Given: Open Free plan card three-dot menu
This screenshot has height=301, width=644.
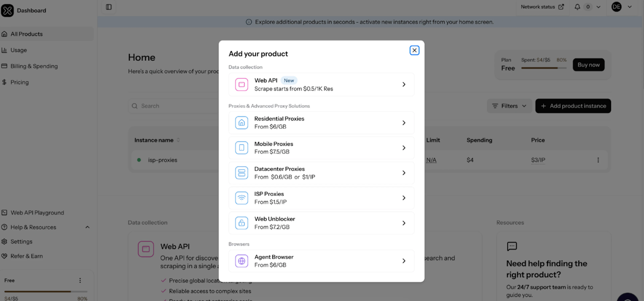Looking at the screenshot, I should [x=80, y=281].
